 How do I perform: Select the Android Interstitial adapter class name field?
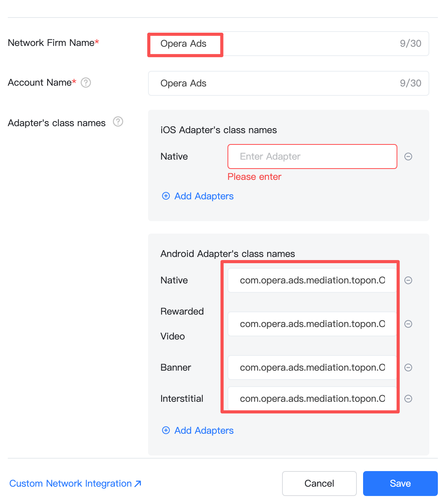click(x=312, y=398)
